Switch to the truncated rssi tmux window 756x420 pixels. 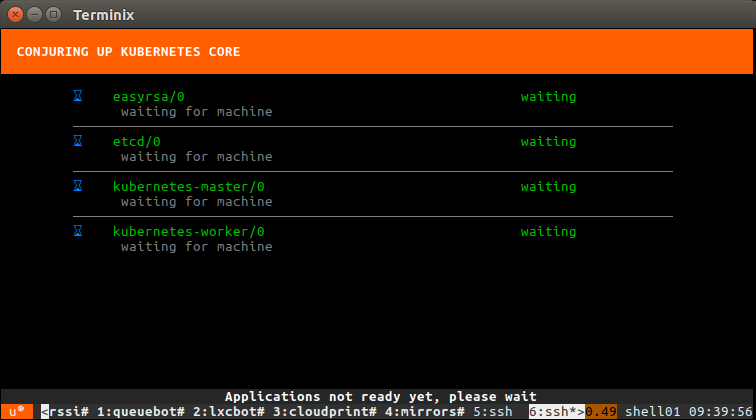[x=65, y=412]
